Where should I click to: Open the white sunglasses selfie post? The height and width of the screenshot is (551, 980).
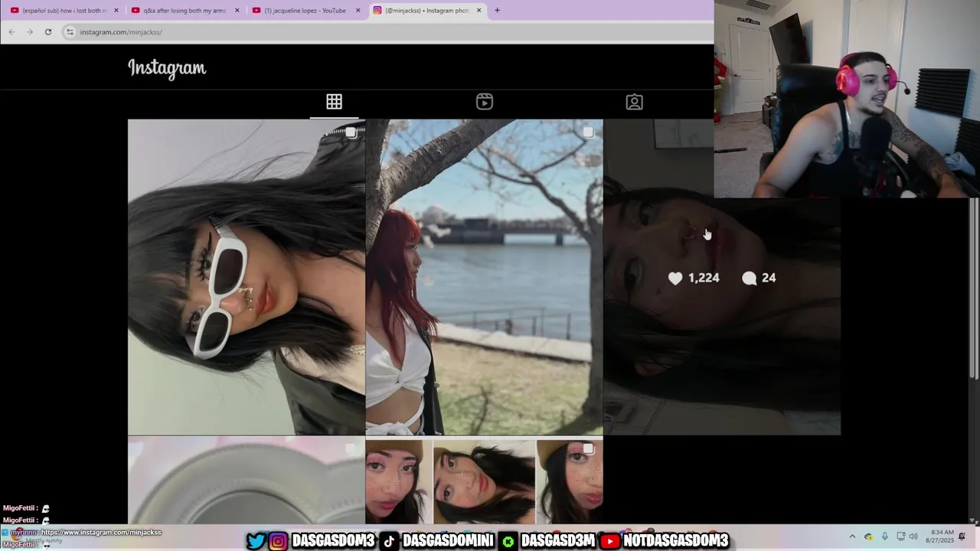click(x=247, y=277)
